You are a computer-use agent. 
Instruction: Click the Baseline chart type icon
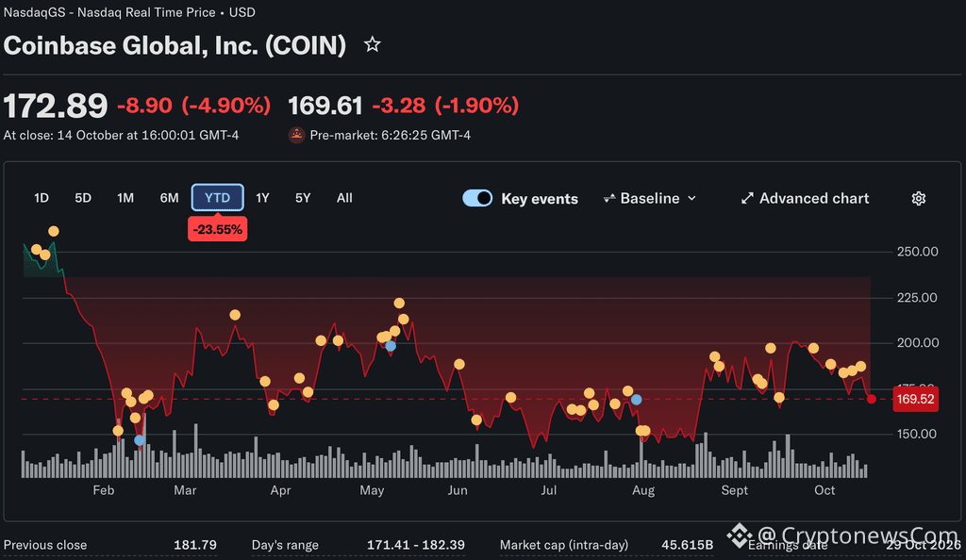[x=608, y=198]
